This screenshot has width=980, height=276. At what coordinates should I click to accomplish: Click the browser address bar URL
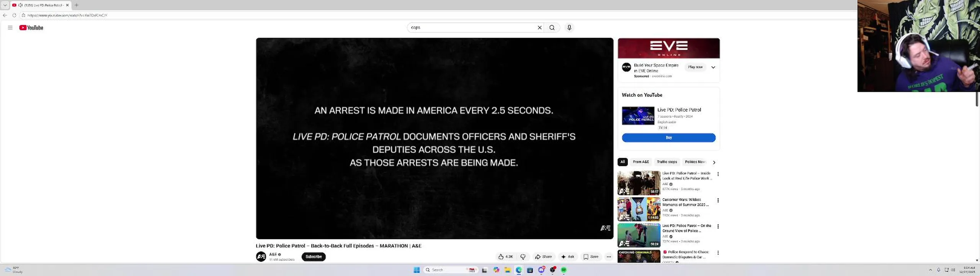click(67, 15)
